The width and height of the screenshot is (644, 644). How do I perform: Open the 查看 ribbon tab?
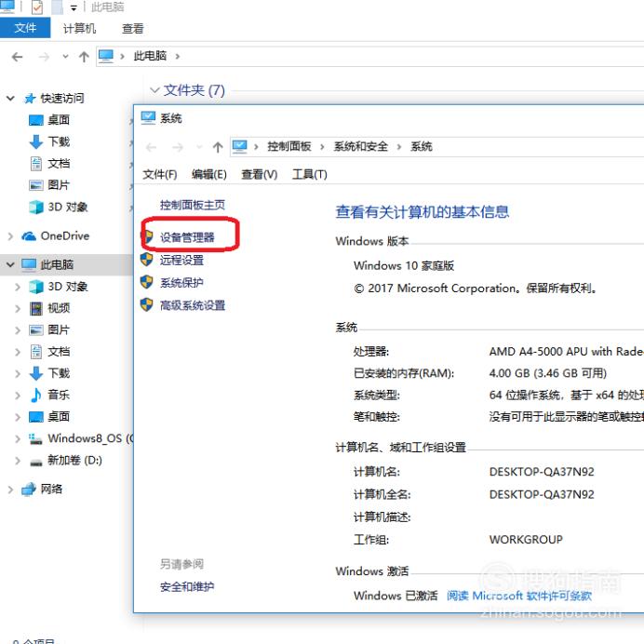133,28
